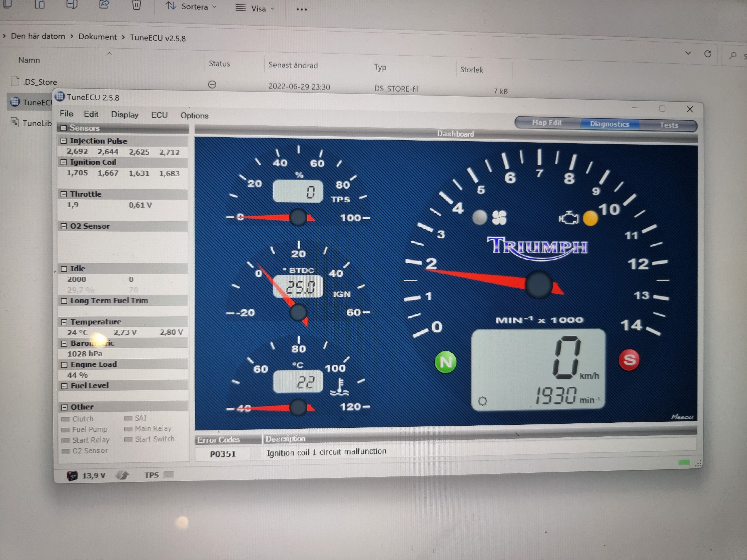Open the Options menu in TuneECU
The height and width of the screenshot is (560, 747).
pos(194,116)
